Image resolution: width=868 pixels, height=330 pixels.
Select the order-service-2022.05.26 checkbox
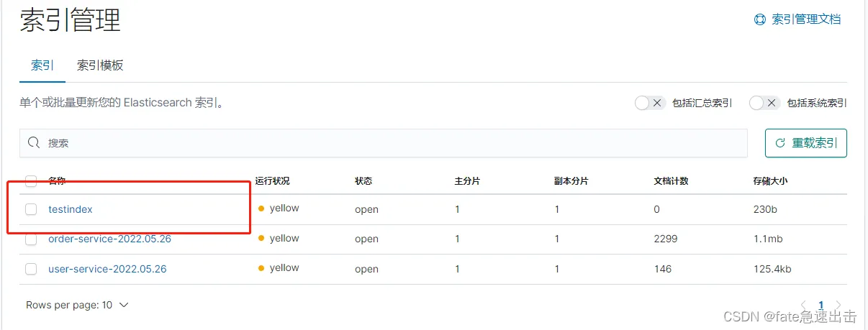click(x=31, y=239)
